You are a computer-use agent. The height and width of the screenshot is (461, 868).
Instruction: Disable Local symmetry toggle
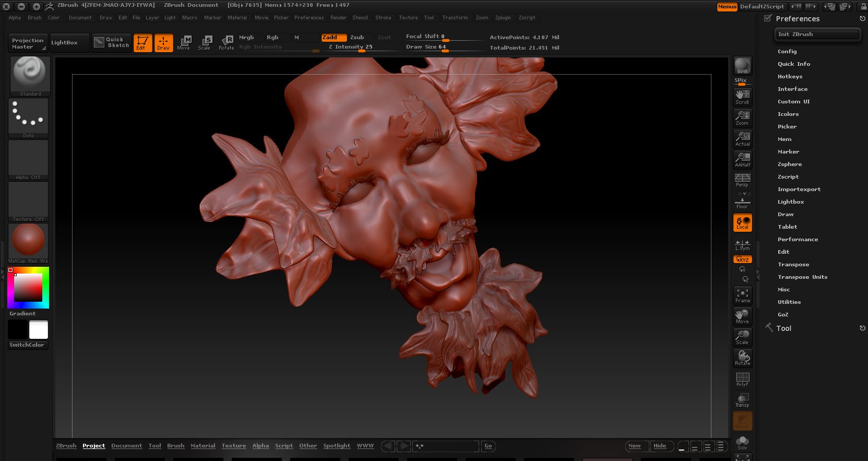click(x=742, y=222)
